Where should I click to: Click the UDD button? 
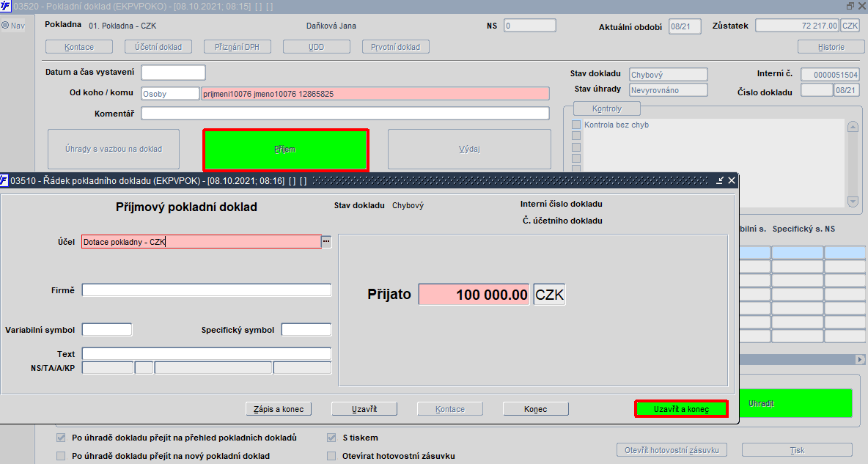click(x=316, y=47)
